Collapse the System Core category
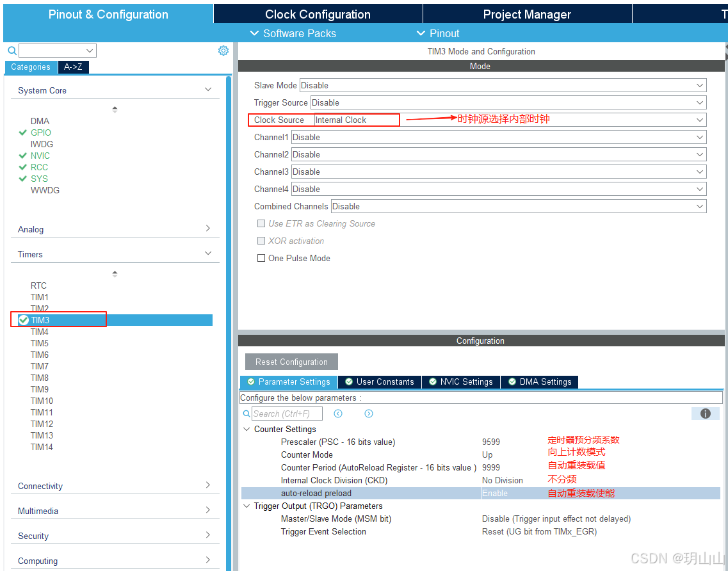This screenshot has height=571, width=728. pyautogui.click(x=208, y=89)
